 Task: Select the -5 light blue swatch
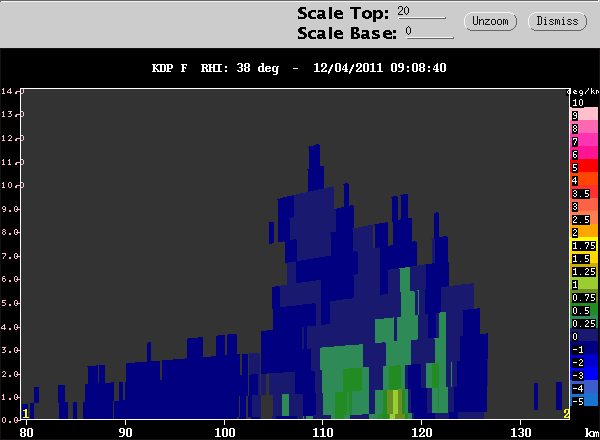pyautogui.click(x=584, y=401)
